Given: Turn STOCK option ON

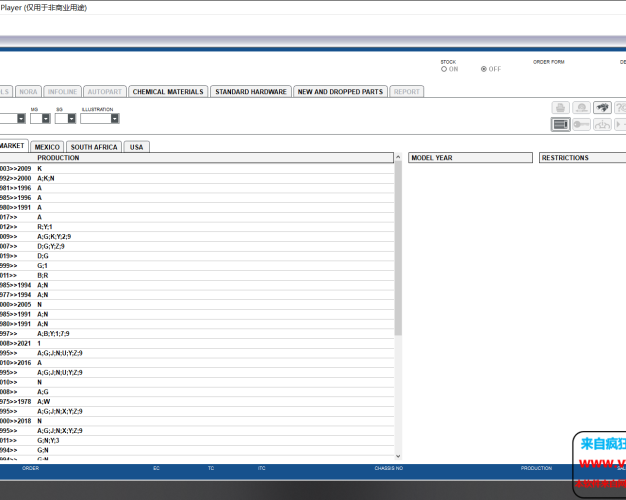Looking at the screenshot, I should [x=444, y=69].
